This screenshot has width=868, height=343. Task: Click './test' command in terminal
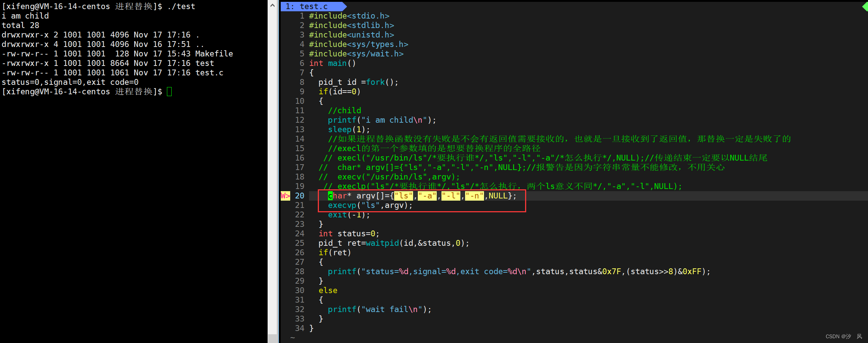coord(181,7)
